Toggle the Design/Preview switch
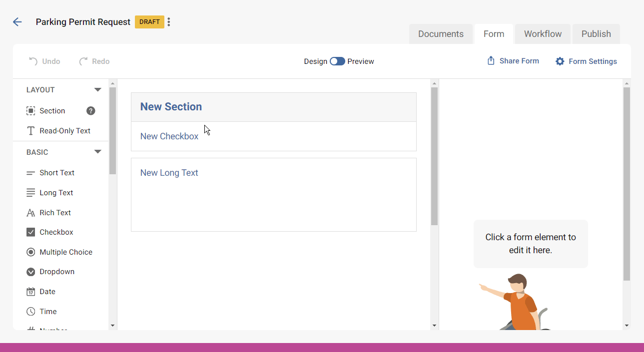644x352 pixels. point(337,61)
